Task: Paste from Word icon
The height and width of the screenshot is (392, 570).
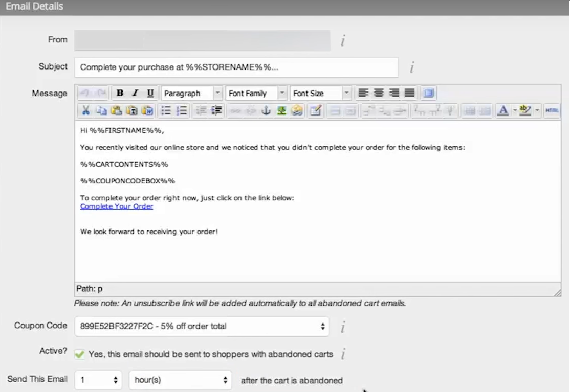Action: pos(147,110)
